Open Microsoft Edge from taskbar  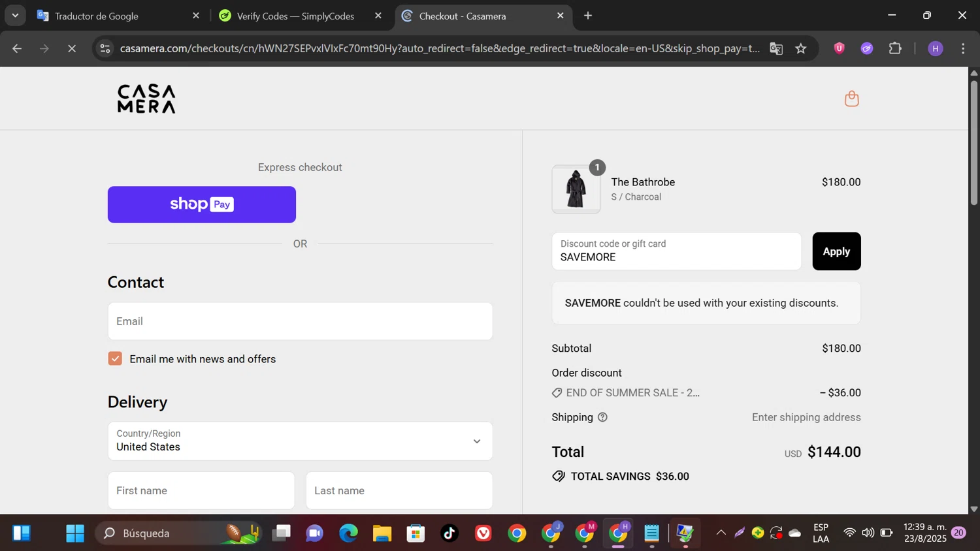(348, 533)
